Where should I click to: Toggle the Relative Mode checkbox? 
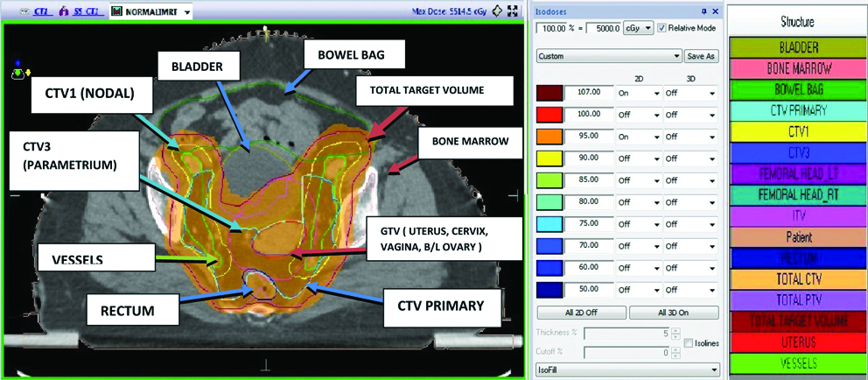[x=662, y=28]
